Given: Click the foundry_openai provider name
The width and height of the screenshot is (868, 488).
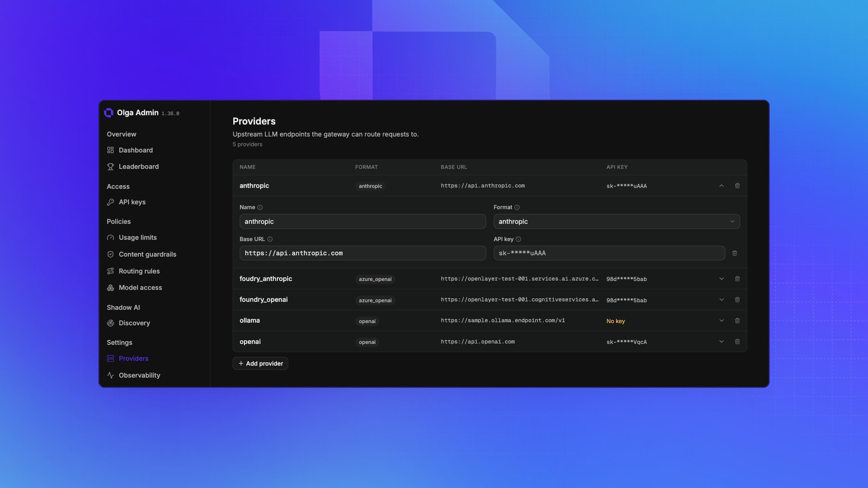Looking at the screenshot, I should [x=263, y=300].
